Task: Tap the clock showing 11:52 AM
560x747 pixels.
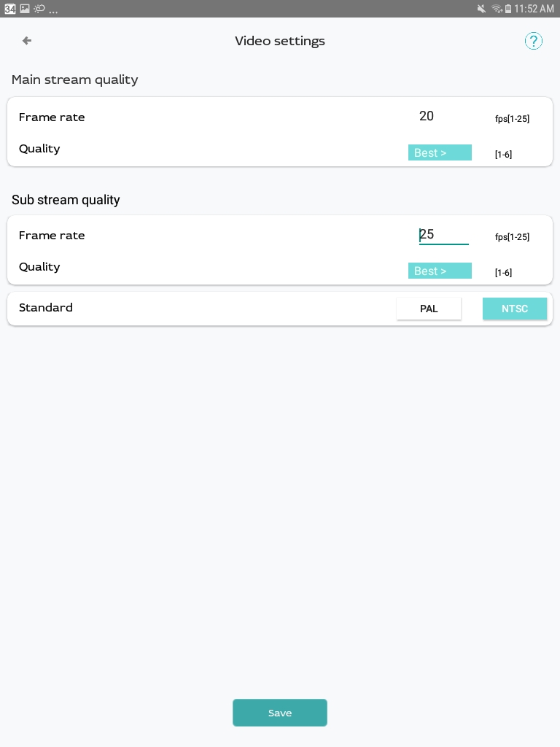Action: tap(534, 9)
